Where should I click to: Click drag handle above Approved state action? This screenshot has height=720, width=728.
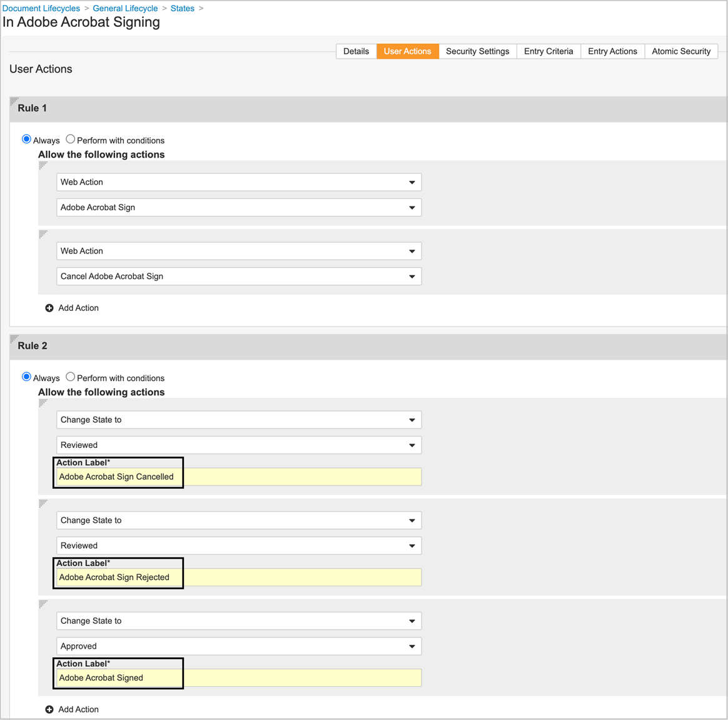43,604
